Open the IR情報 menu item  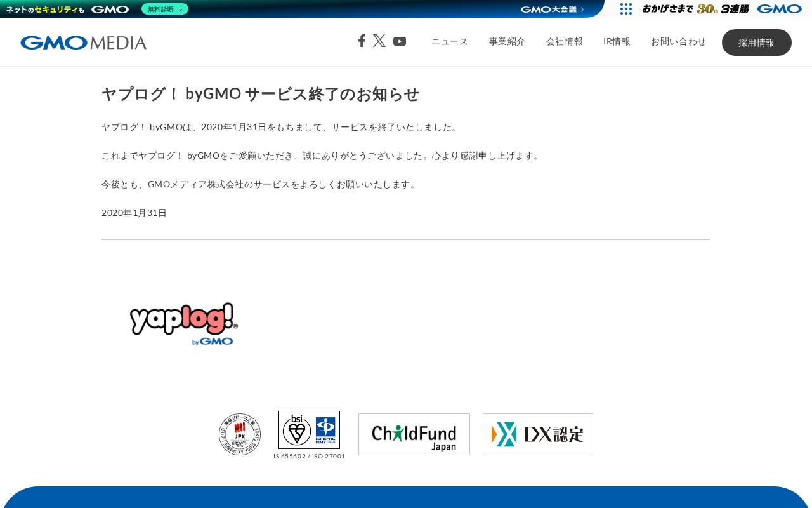tap(617, 42)
